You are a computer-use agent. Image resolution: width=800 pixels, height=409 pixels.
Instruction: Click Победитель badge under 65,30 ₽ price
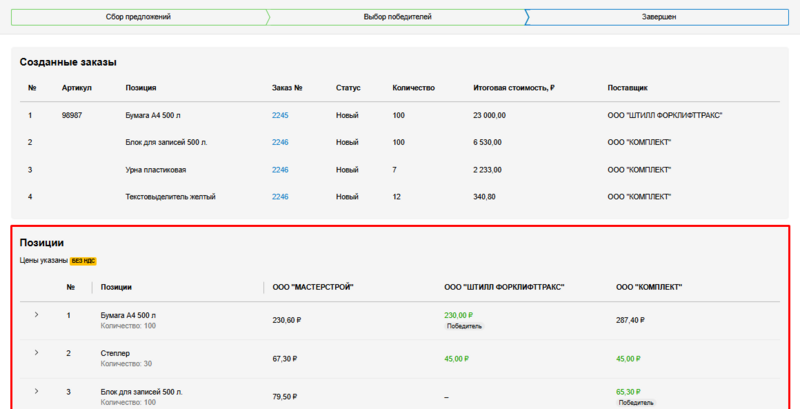click(x=636, y=402)
